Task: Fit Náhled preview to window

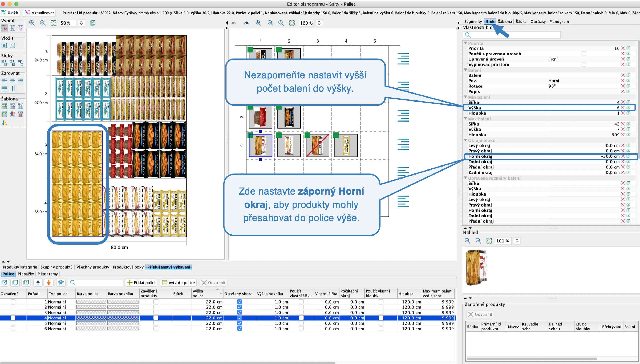Action: coord(489,241)
